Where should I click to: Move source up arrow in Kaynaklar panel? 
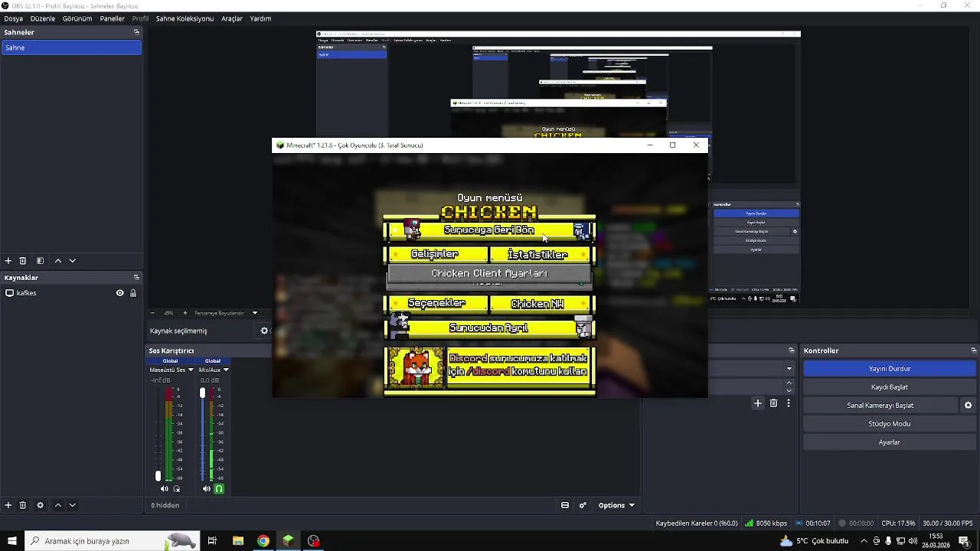pos(58,505)
